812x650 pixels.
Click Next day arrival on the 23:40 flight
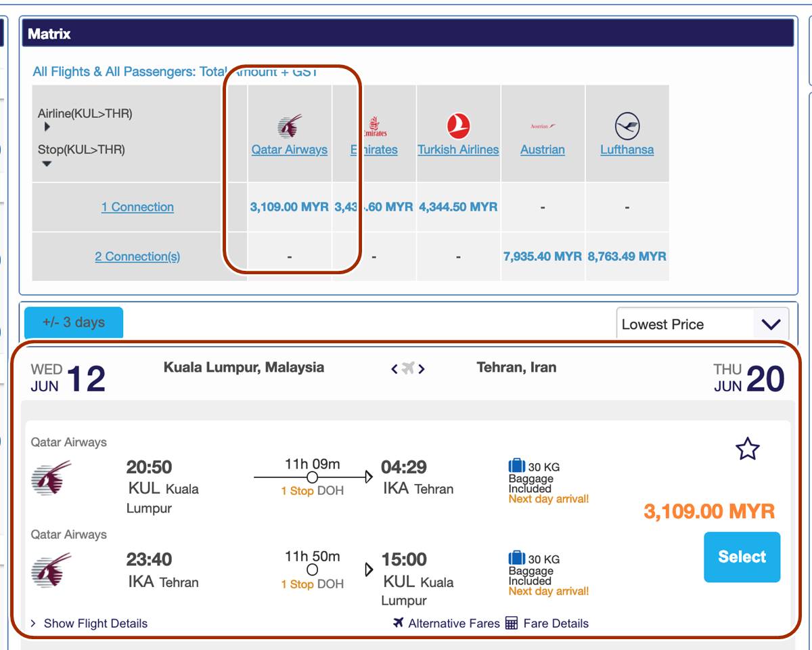549,591
